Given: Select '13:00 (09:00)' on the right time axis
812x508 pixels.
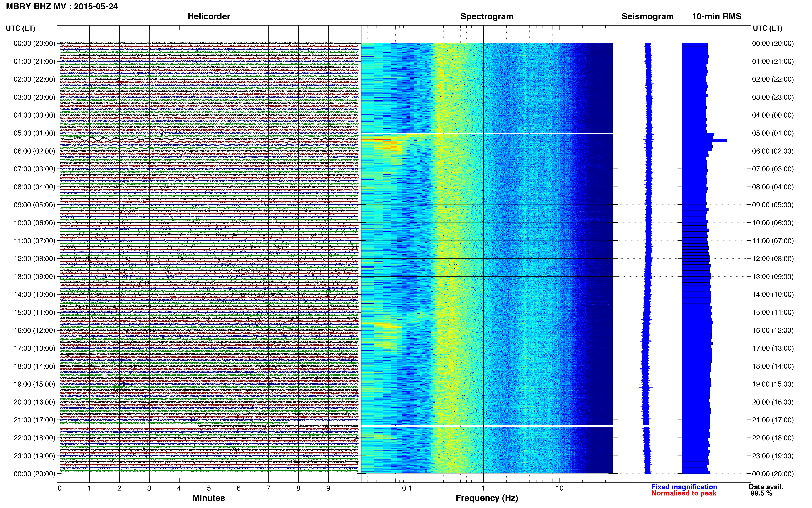Looking at the screenshot, I should [773, 277].
